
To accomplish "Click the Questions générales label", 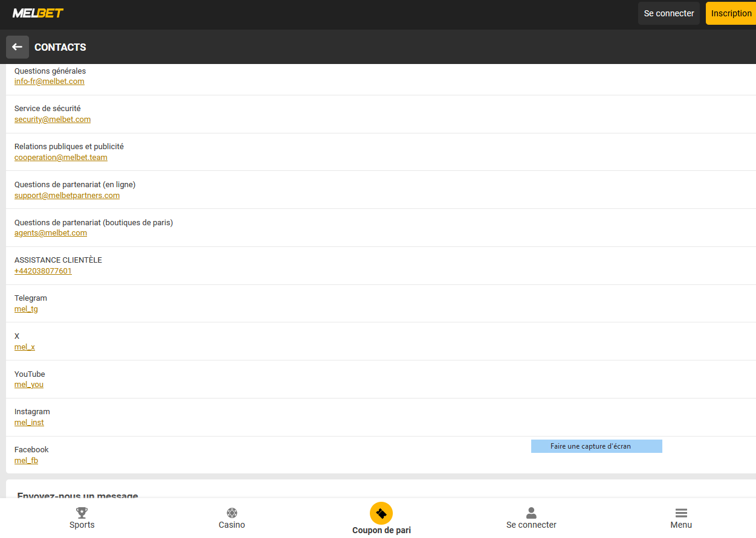I will (50, 71).
